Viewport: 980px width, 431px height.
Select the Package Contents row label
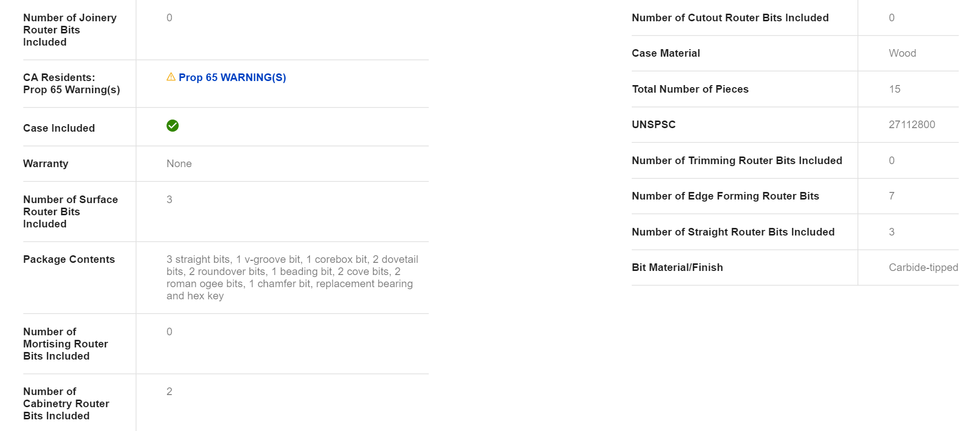69,259
